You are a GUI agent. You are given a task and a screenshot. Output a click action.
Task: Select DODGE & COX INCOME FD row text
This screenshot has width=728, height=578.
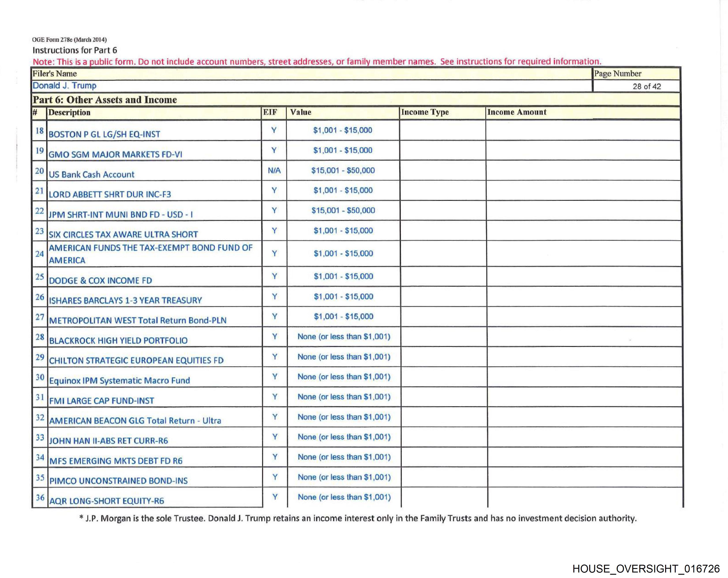tap(100, 280)
